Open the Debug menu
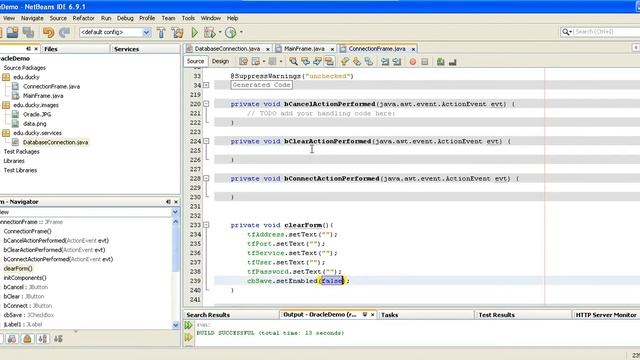The height and width of the screenshot is (360, 640). 125,18
